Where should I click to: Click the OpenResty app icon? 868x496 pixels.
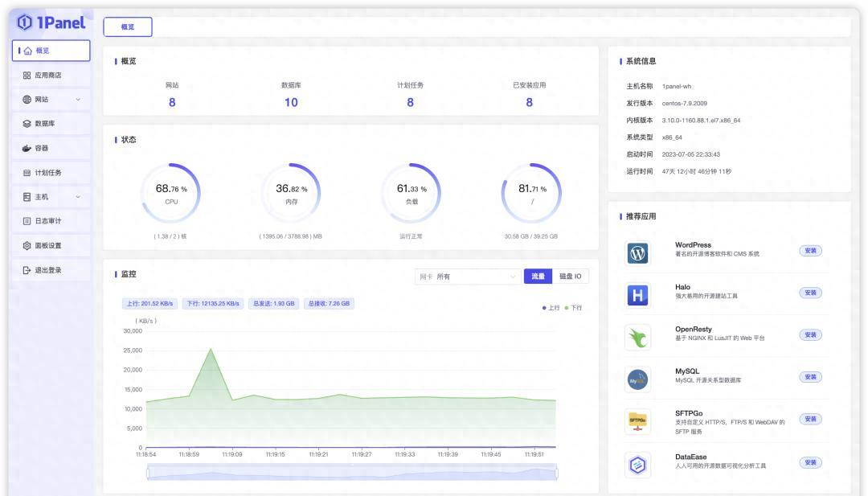click(637, 338)
